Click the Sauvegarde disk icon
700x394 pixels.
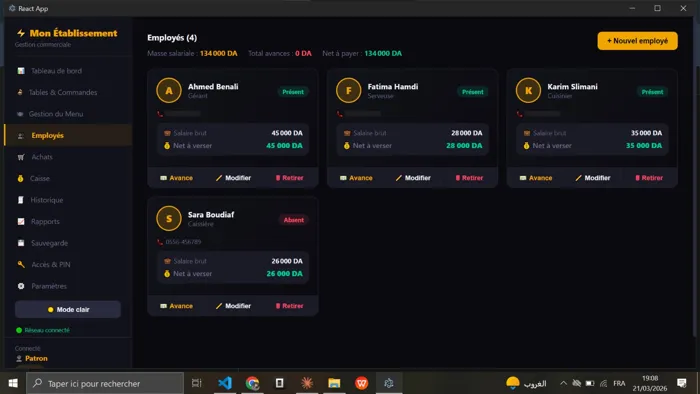coord(21,243)
